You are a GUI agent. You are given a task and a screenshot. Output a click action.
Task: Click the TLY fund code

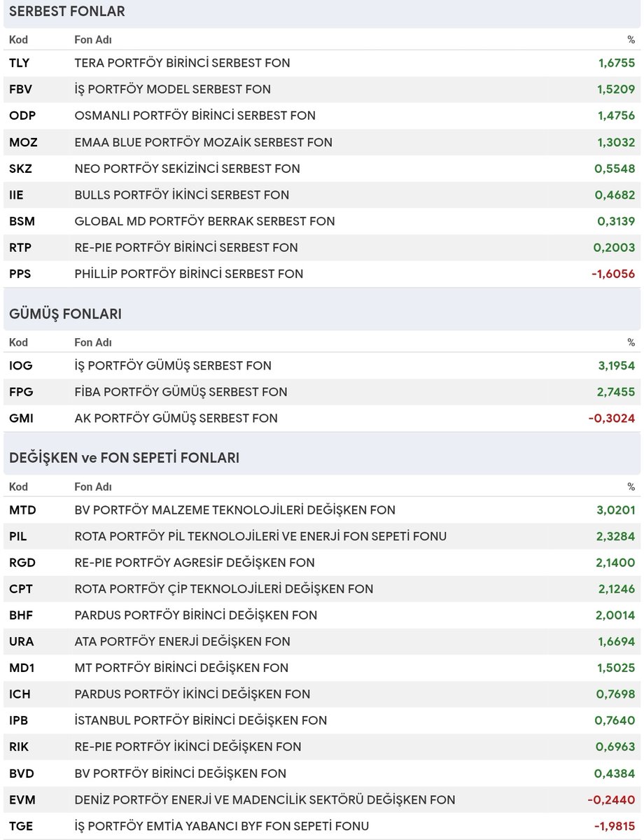coord(19,63)
